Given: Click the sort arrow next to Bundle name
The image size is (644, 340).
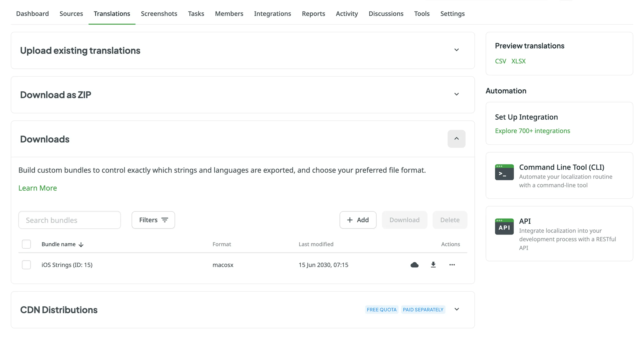Looking at the screenshot, I should pos(81,245).
